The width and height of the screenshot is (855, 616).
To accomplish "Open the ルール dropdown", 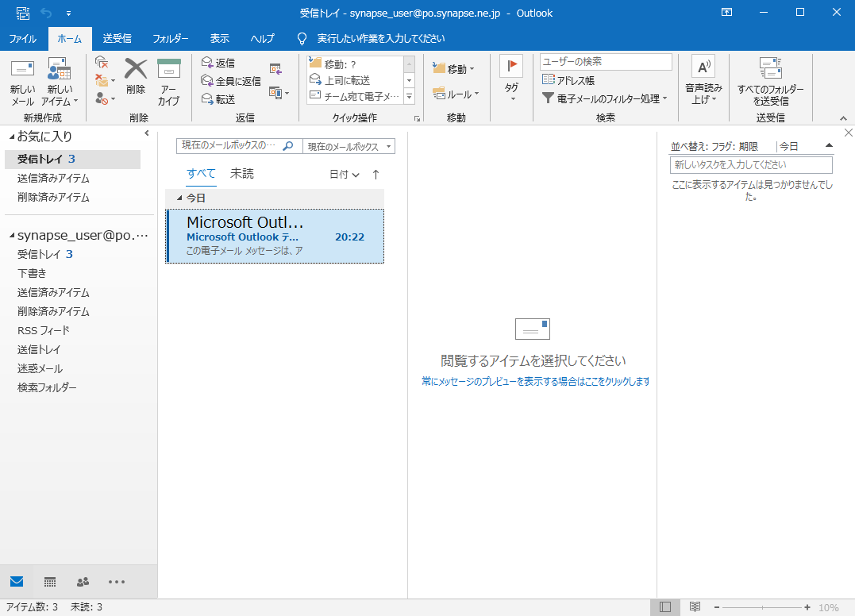I will coord(456,94).
